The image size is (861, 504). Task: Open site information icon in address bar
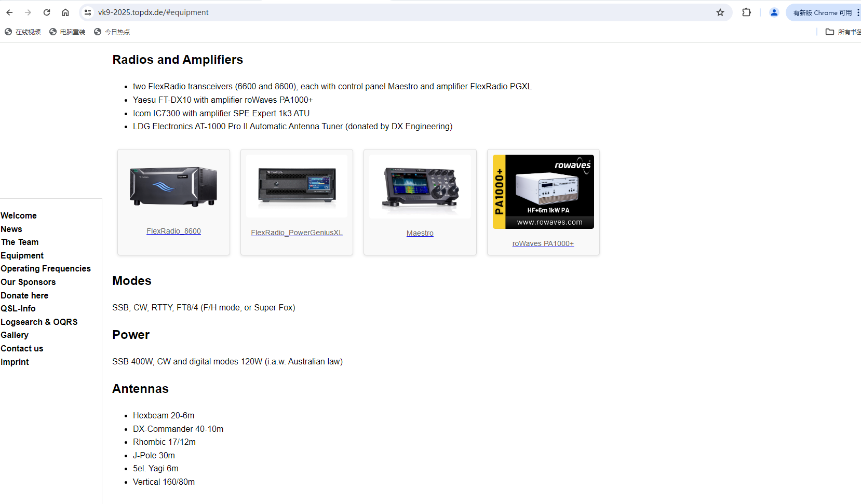click(88, 12)
